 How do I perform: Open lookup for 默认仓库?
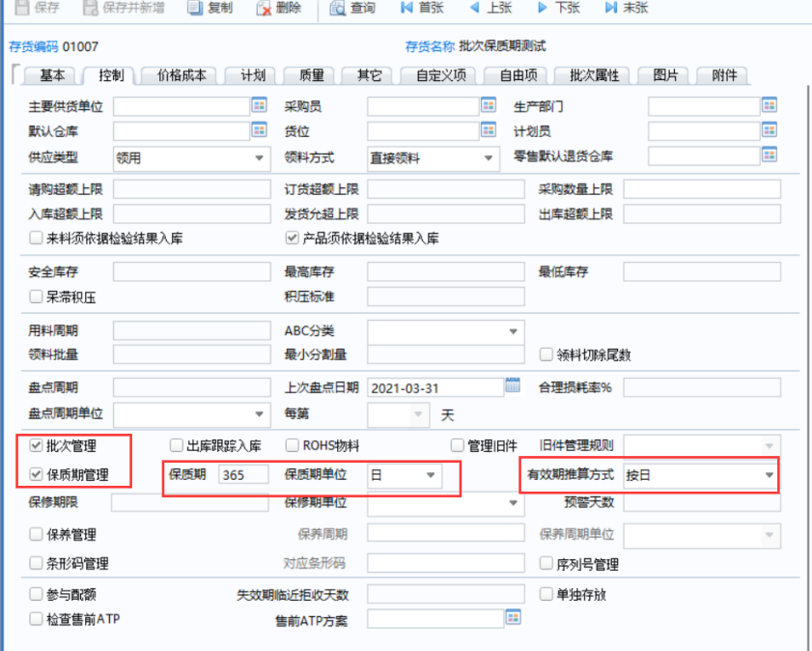coord(260,129)
